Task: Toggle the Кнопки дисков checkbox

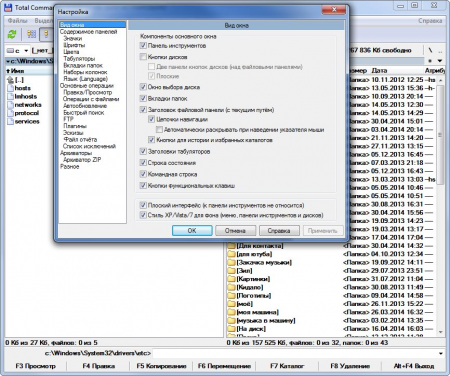Action: point(143,57)
